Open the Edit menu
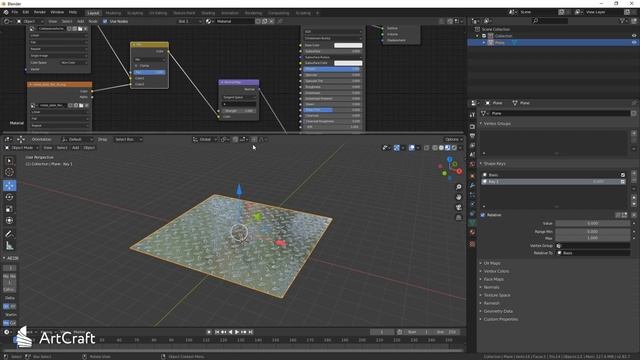The width and height of the screenshot is (640, 360). pyautogui.click(x=26, y=12)
